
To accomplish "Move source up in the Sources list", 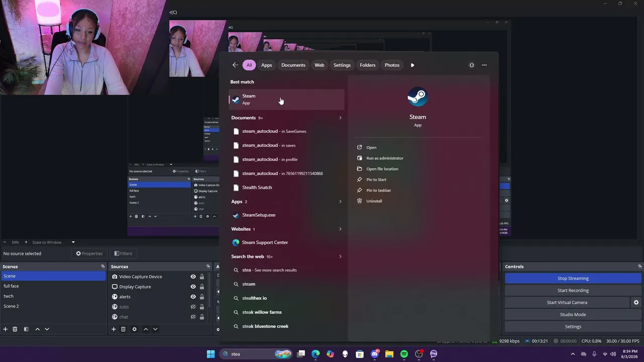I will [x=146, y=329].
